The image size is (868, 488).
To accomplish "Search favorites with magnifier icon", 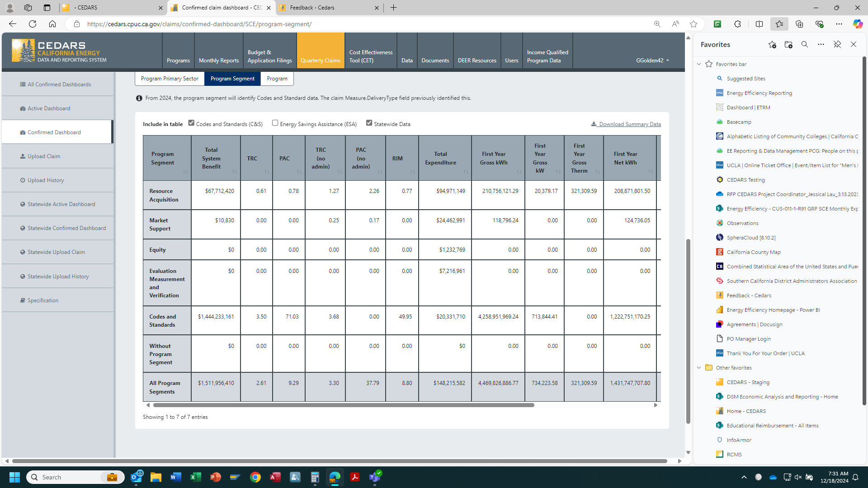I will (804, 44).
